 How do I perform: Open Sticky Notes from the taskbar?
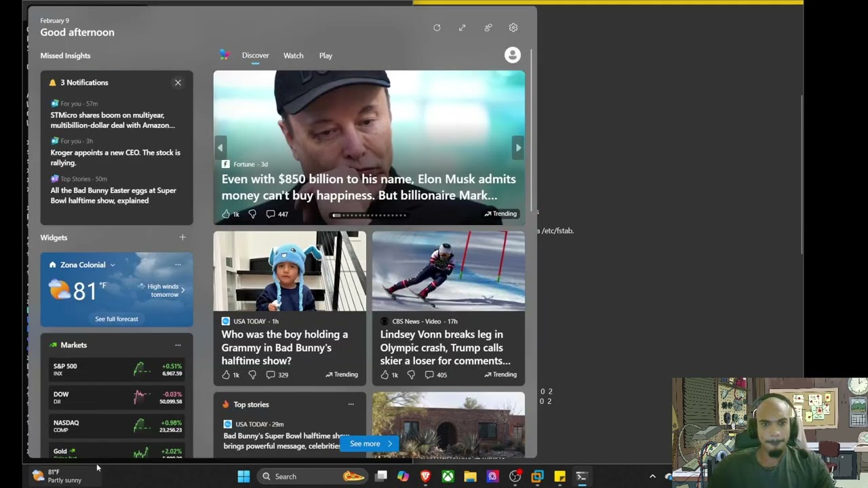click(559, 476)
